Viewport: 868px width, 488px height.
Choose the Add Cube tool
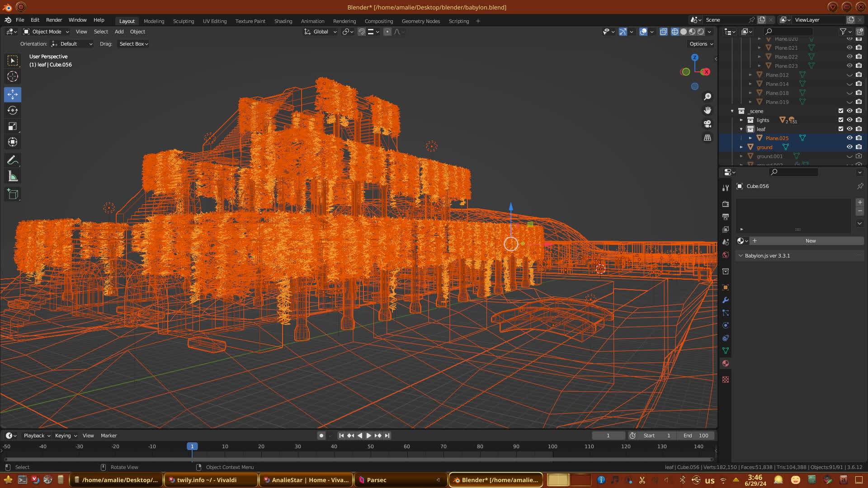click(13, 194)
